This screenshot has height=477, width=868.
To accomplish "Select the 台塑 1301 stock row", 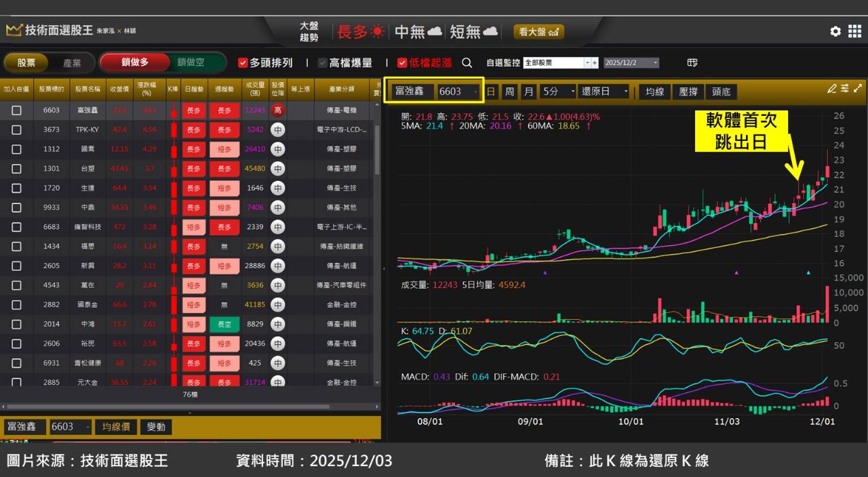I will click(88, 169).
